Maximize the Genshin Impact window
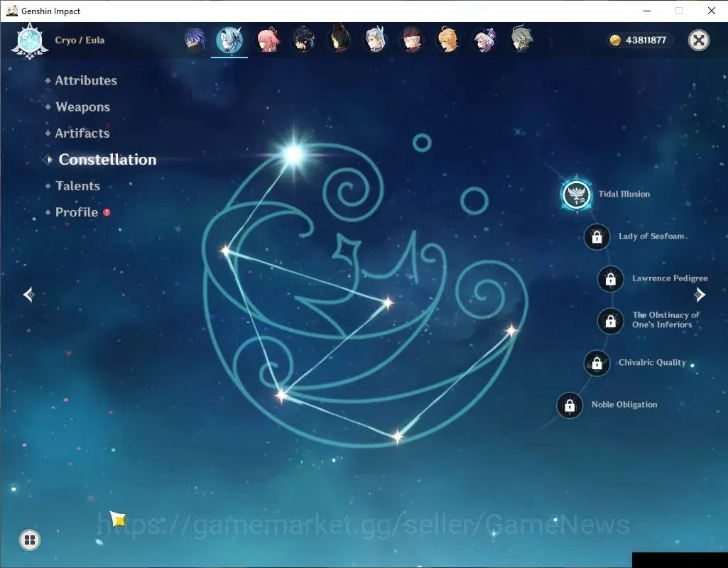 point(679,11)
